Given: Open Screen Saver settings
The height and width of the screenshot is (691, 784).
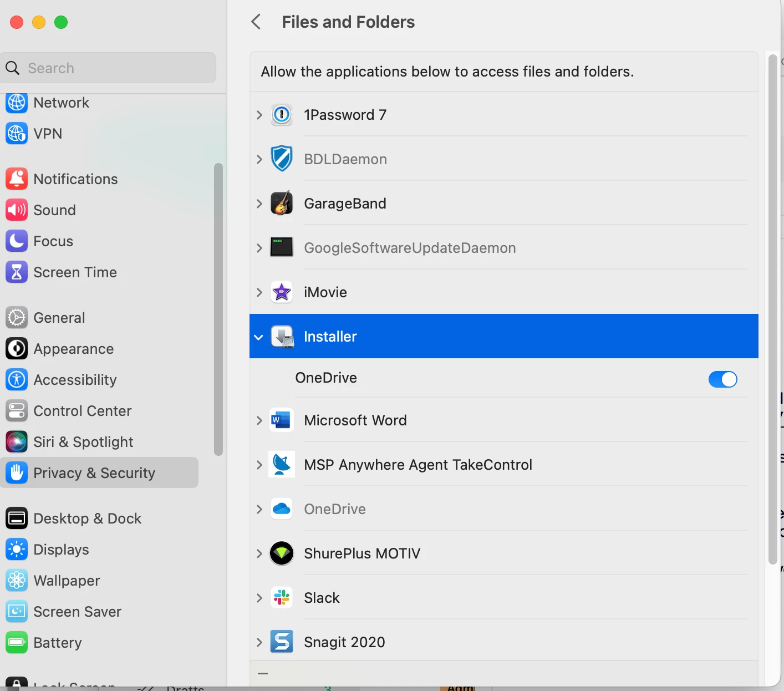Looking at the screenshot, I should 99,612.
